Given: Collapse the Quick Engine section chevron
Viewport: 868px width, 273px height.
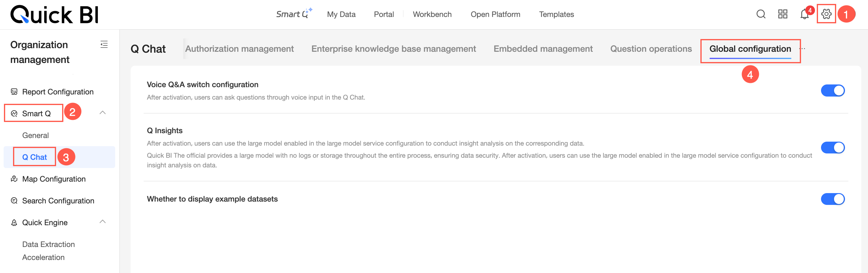Looking at the screenshot, I should pyautogui.click(x=103, y=222).
